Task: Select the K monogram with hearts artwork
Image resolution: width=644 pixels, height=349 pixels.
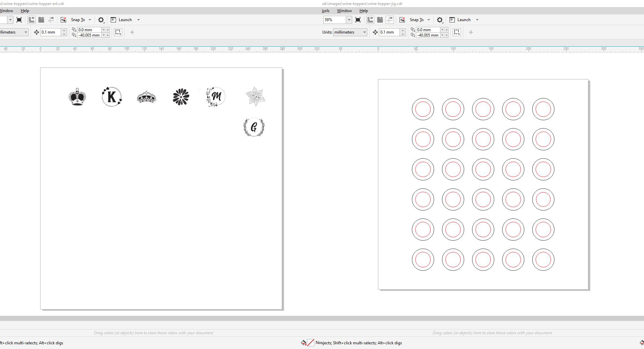Action: [x=112, y=97]
